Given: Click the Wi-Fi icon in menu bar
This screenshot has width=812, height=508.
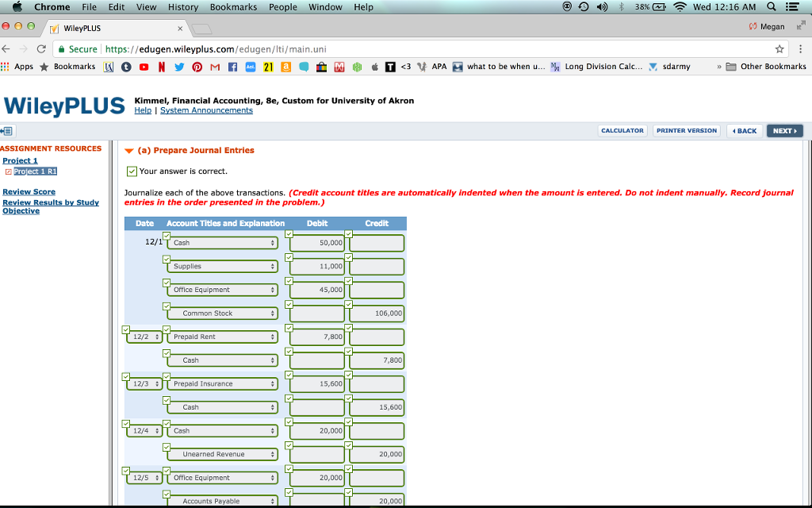Looking at the screenshot, I should (x=682, y=6).
